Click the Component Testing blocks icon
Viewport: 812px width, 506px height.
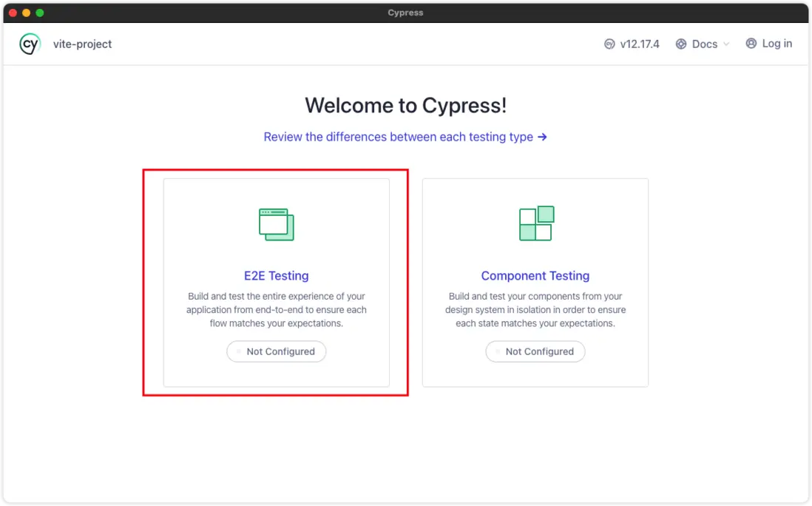(x=536, y=223)
